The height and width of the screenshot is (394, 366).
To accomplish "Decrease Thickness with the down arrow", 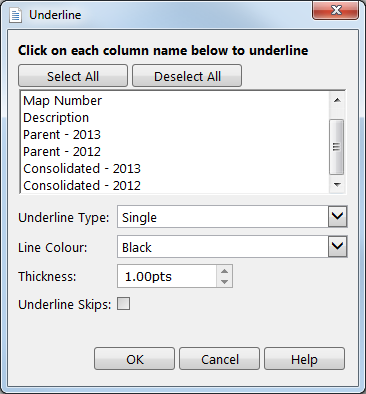I will [x=224, y=282].
